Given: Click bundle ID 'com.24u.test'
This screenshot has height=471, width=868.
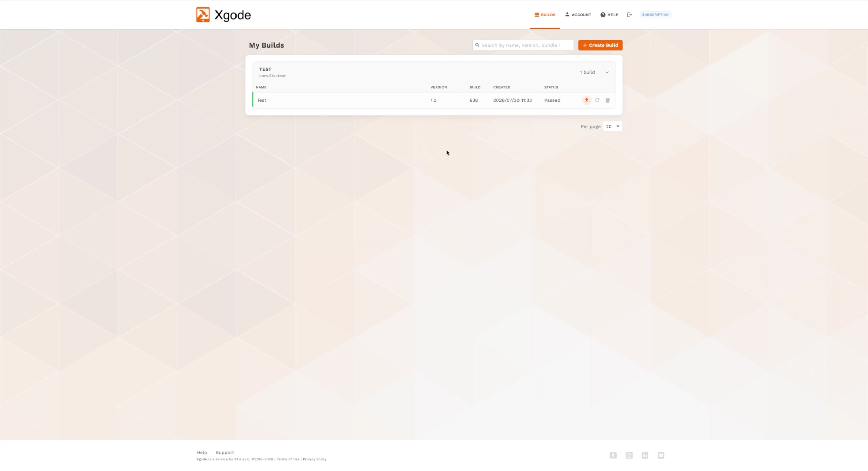Looking at the screenshot, I should pyautogui.click(x=272, y=76).
